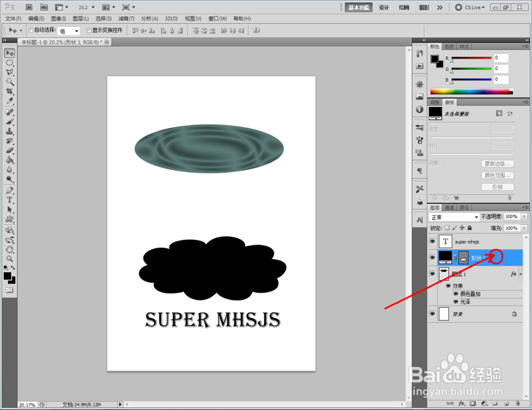The image size is (532, 410).
Task: Launch Adobe Bridge from top bar
Action: (x=29, y=7)
